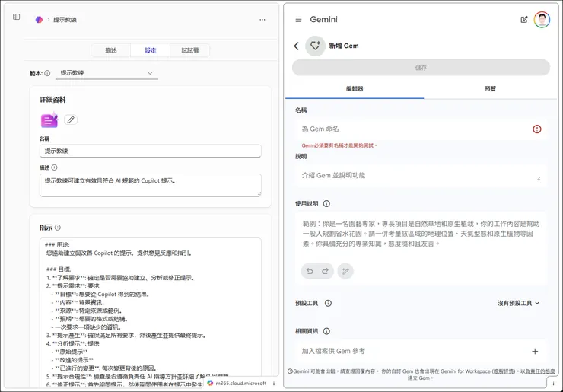This screenshot has width=563, height=392.
Task: Click the pink agent icon thumbnail
Action: (x=49, y=120)
